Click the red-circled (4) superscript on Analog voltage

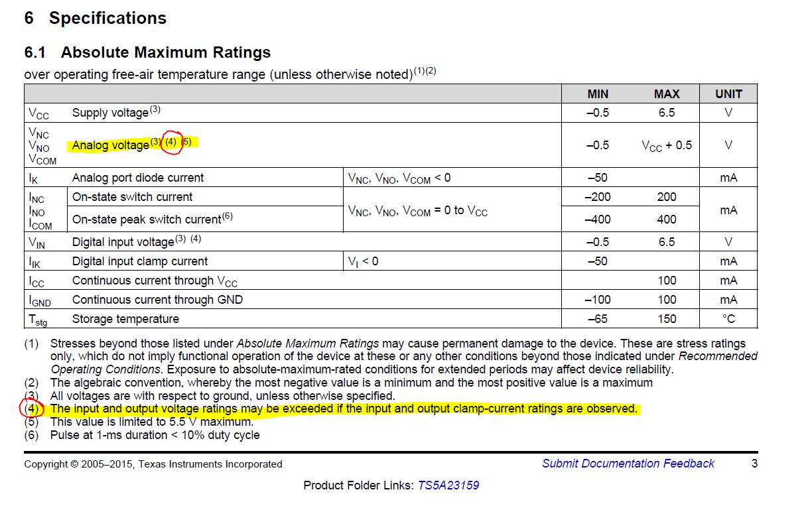click(x=171, y=142)
